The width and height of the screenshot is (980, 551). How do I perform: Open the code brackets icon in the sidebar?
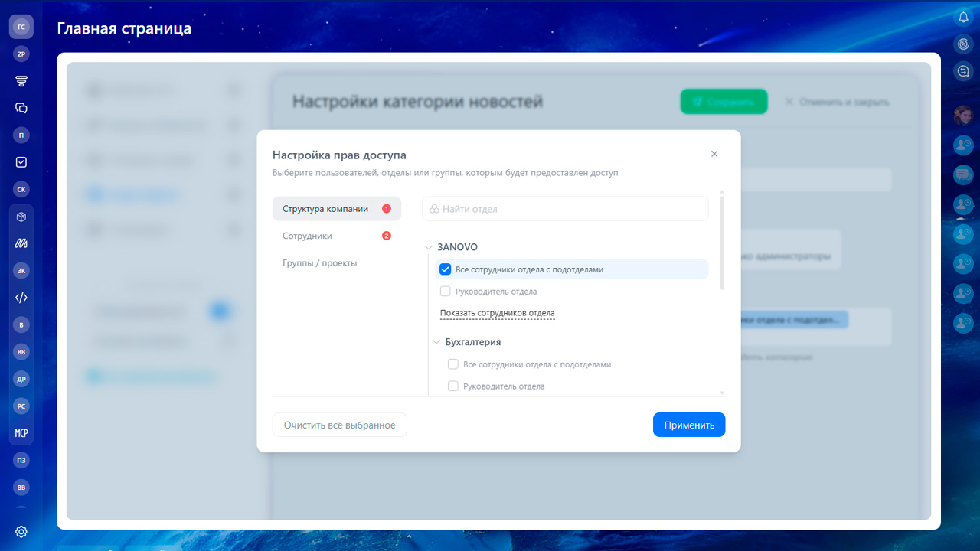(x=21, y=298)
